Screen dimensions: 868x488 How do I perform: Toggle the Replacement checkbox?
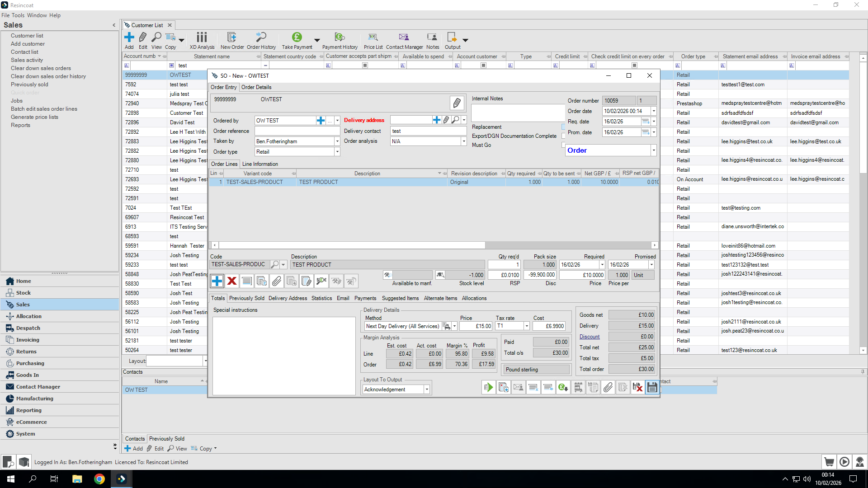pyautogui.click(x=563, y=127)
